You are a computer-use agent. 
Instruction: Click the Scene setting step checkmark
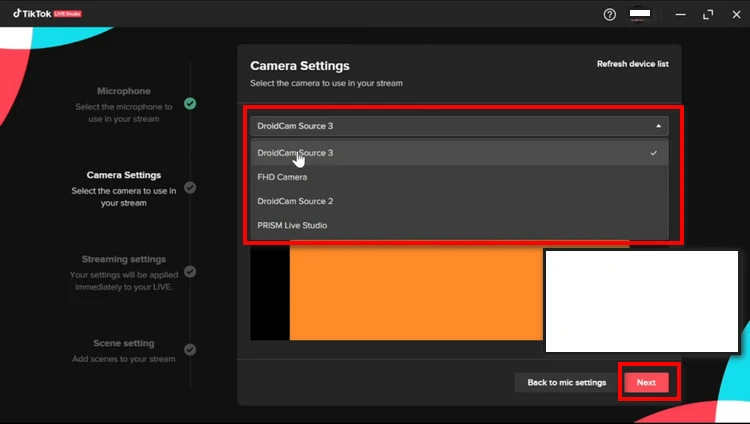[190, 349]
